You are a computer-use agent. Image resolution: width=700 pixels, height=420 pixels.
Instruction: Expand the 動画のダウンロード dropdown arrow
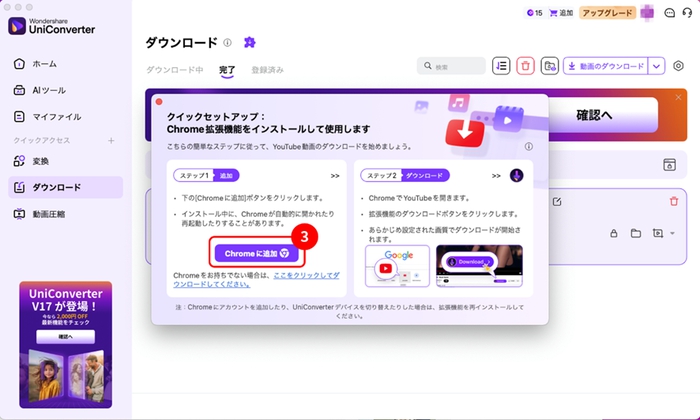coord(657,66)
